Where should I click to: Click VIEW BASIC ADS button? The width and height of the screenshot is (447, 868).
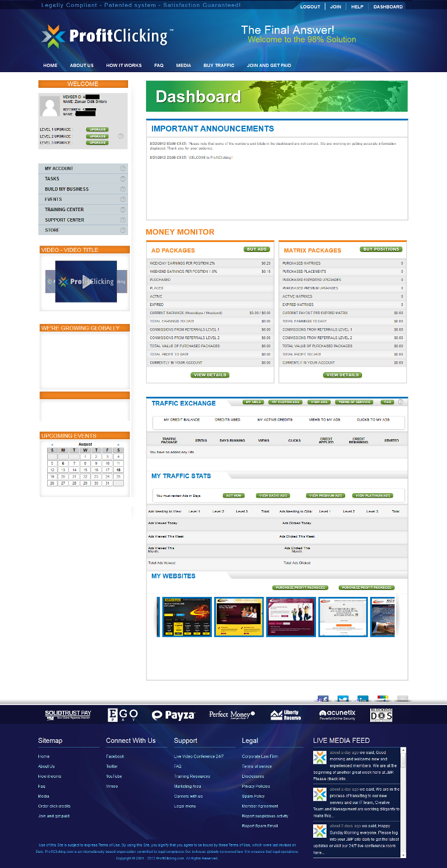tap(272, 496)
